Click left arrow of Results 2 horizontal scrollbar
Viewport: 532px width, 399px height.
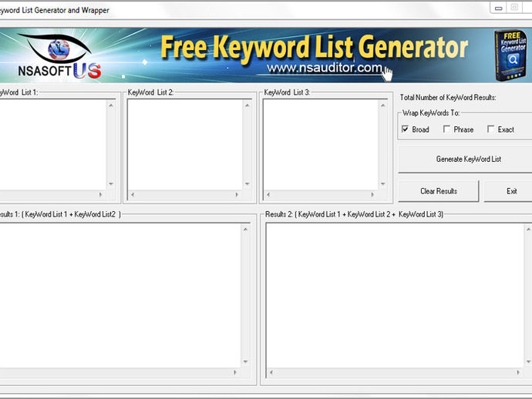click(271, 373)
